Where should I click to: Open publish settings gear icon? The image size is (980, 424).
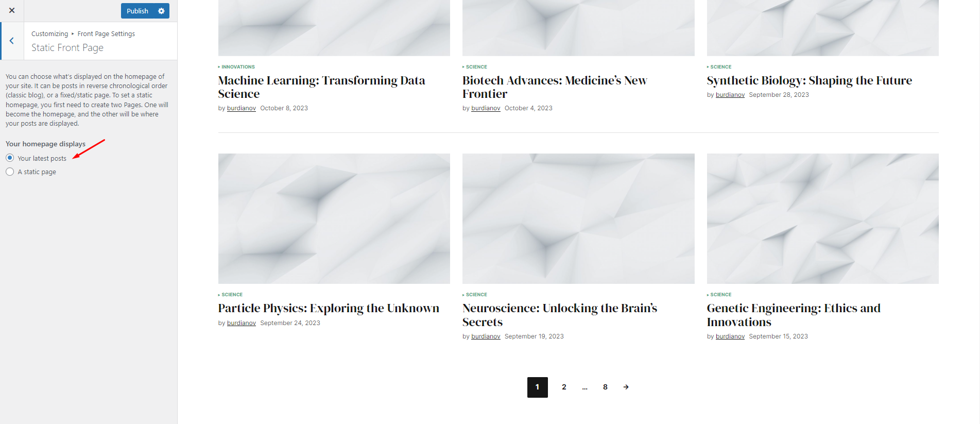(161, 11)
